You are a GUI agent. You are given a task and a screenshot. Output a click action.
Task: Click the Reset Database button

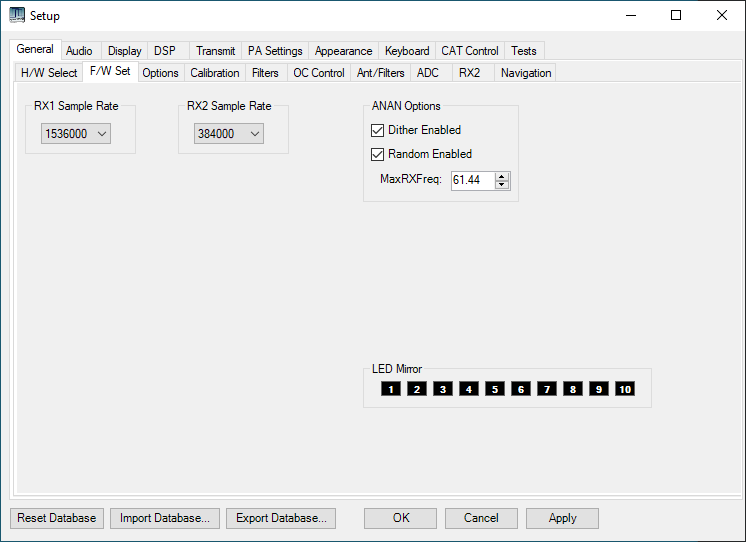[57, 518]
